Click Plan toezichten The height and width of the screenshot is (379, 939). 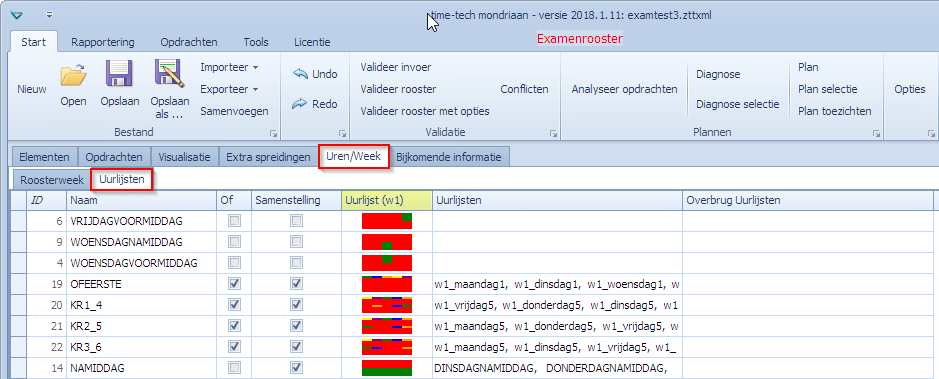tap(835, 111)
